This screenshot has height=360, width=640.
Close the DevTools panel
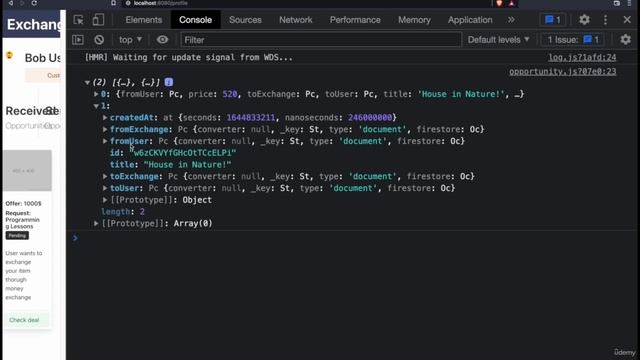pyautogui.click(x=627, y=20)
